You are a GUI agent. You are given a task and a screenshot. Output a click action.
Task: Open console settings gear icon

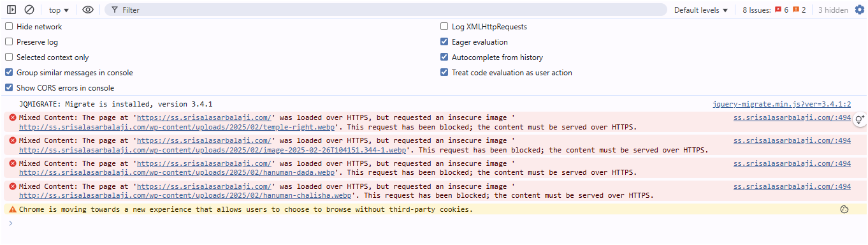(x=859, y=10)
